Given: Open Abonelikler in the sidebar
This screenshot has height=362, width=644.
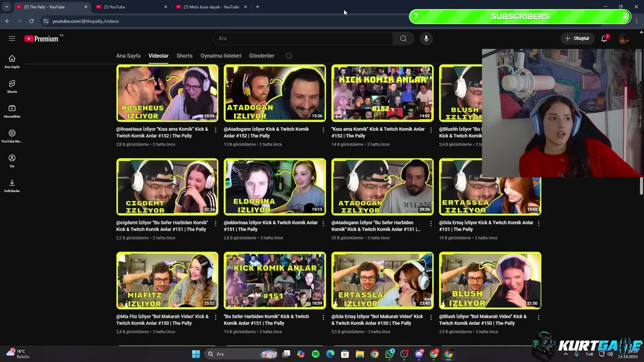Looking at the screenshot, I should coord(12,112).
